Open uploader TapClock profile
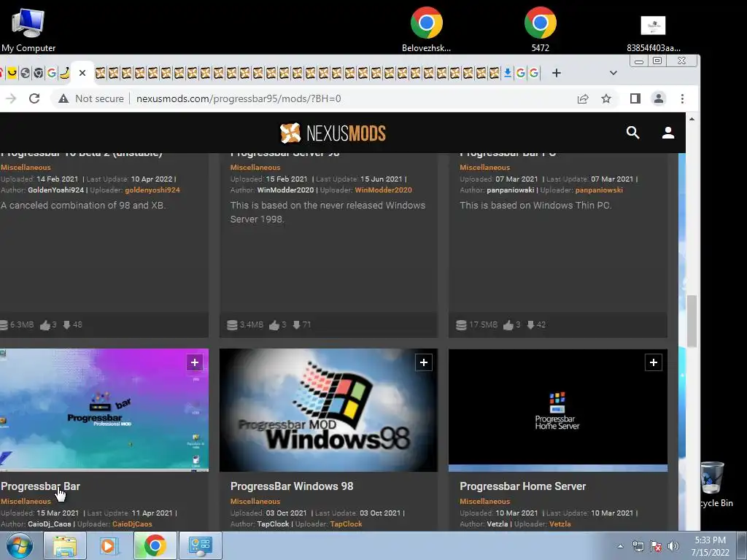Screen dimensions: 747x560 coord(346,524)
